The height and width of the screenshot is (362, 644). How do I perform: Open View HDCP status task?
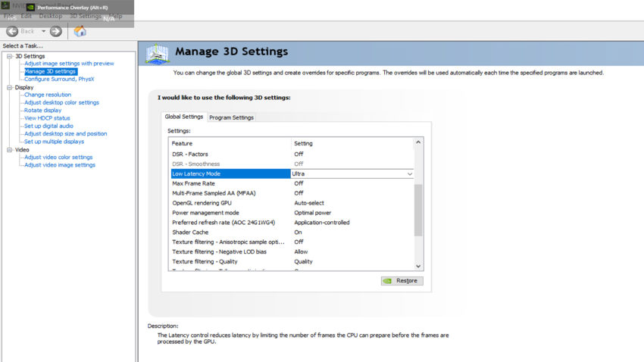click(47, 118)
